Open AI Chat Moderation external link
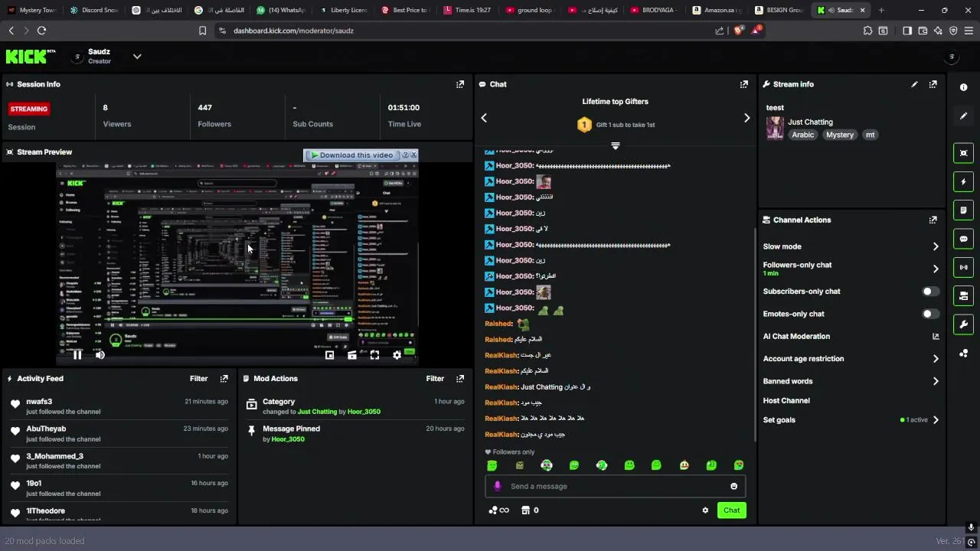The width and height of the screenshot is (980, 551). tap(935, 336)
